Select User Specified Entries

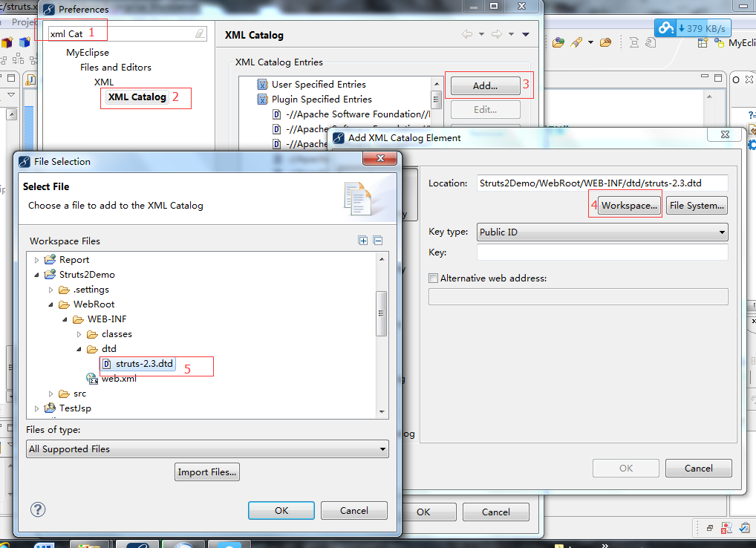click(x=318, y=85)
